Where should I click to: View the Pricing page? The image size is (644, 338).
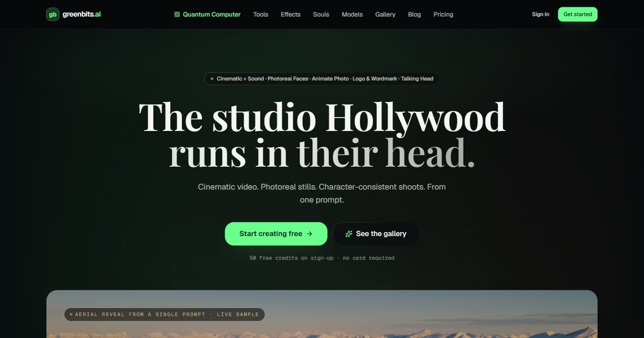[443, 14]
